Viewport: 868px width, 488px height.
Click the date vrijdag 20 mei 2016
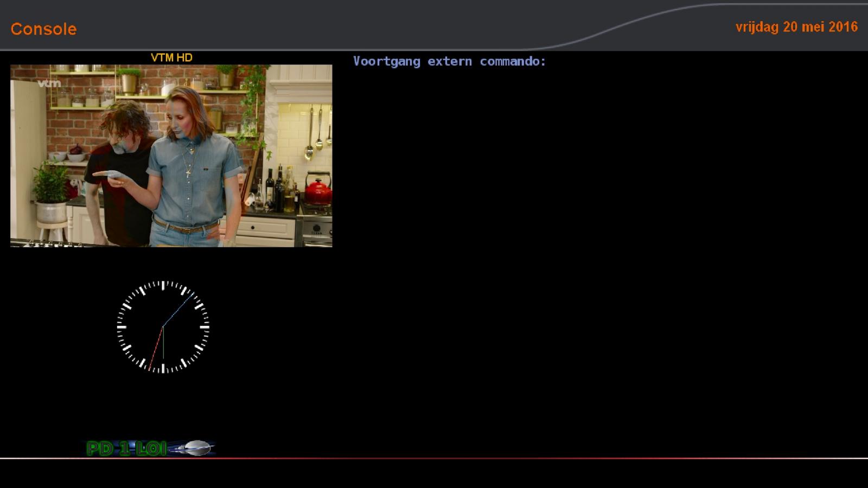point(796,27)
